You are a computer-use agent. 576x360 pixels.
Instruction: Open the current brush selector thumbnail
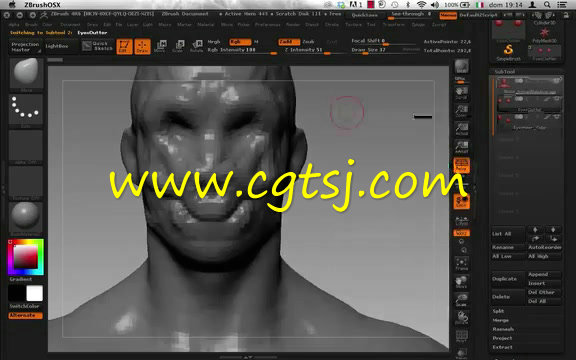(x=26, y=73)
